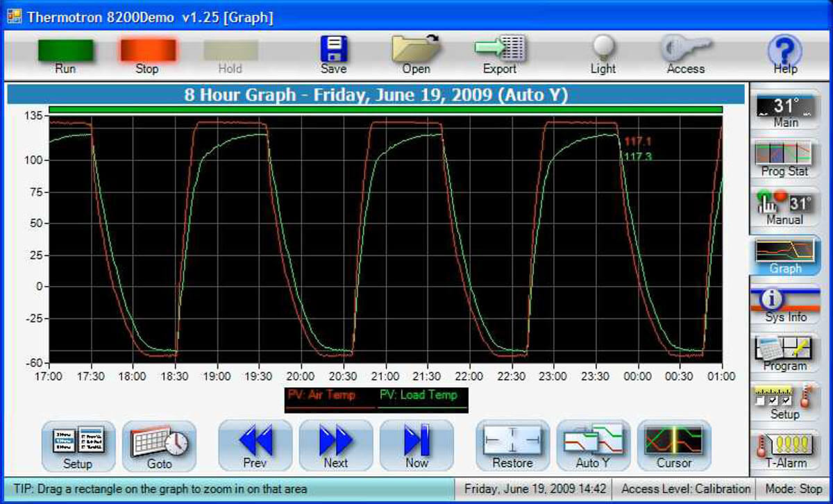Screen dimensions: 833x504
Task: Open T-Alarm thermometer screen
Action: 786,451
